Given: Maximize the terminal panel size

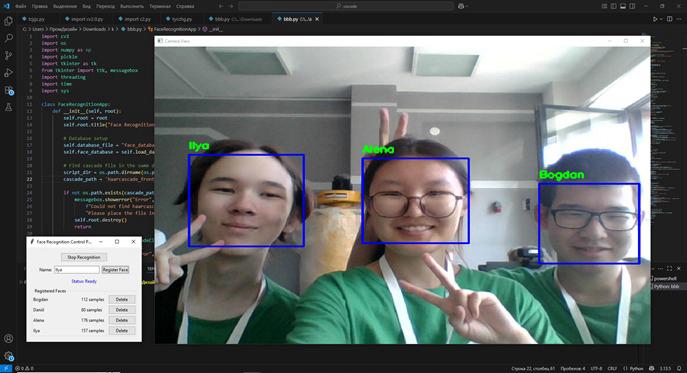Looking at the screenshot, I should (669, 268).
